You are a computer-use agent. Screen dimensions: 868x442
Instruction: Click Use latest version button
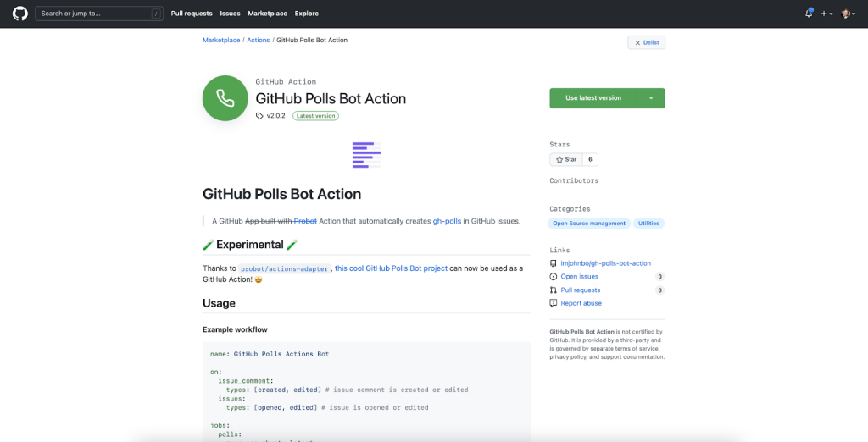tap(593, 98)
